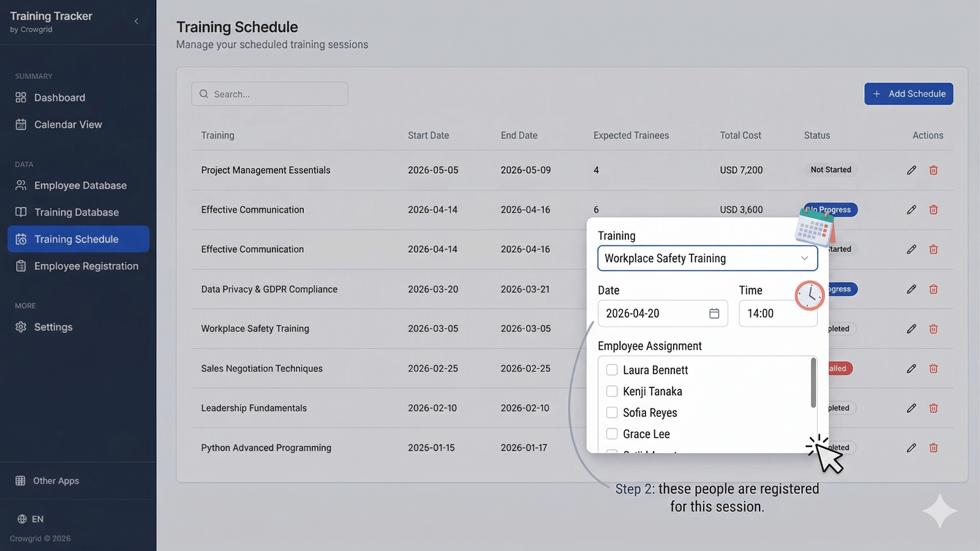Click the Not Started status on Project Management
The height and width of the screenshot is (551, 980).
pos(831,170)
